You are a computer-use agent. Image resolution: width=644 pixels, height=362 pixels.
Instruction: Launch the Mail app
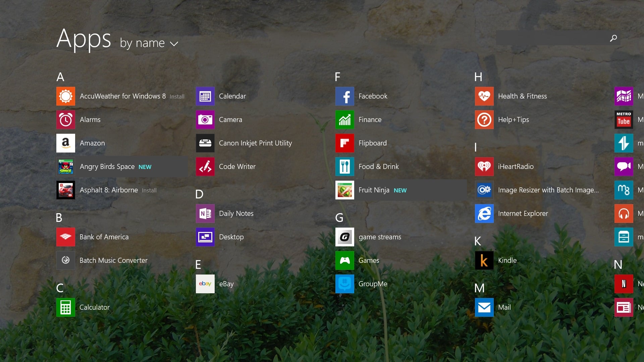tap(504, 307)
